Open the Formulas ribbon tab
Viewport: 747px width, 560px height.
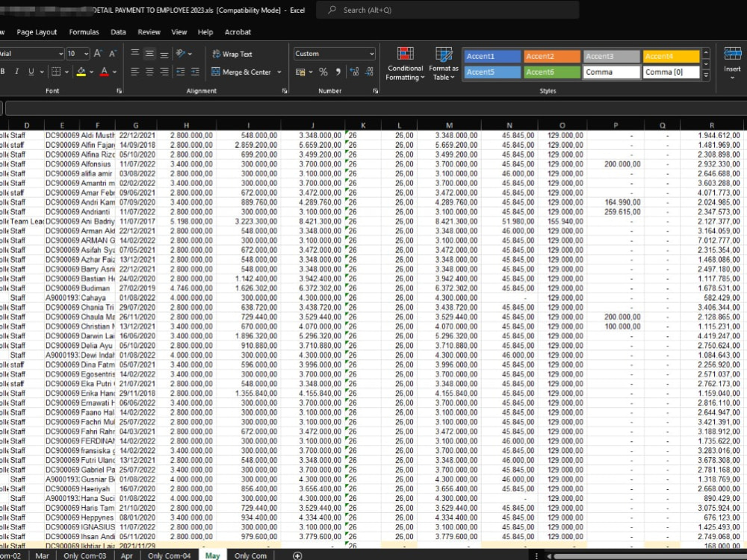[x=84, y=32]
